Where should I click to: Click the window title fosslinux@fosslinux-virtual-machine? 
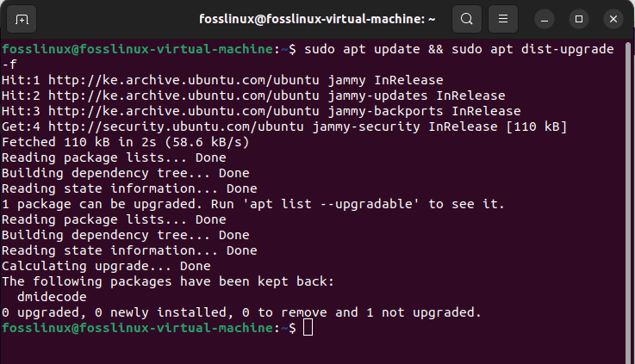(317, 19)
